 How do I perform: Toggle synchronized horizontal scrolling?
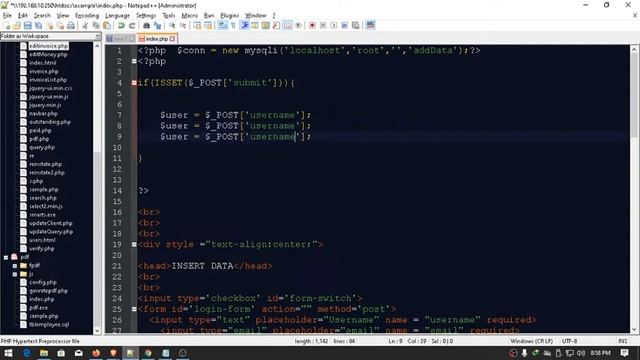click(x=208, y=25)
